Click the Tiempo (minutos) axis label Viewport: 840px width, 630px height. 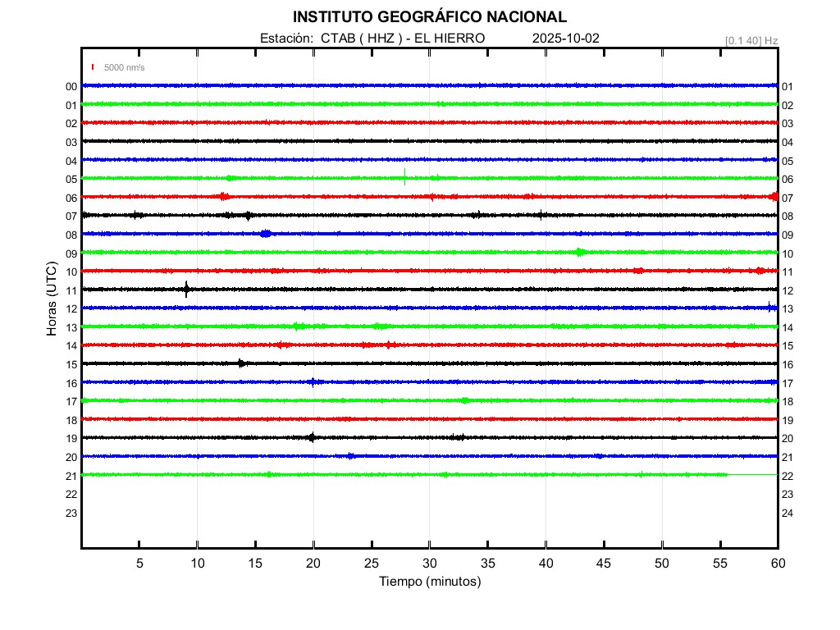point(429,582)
